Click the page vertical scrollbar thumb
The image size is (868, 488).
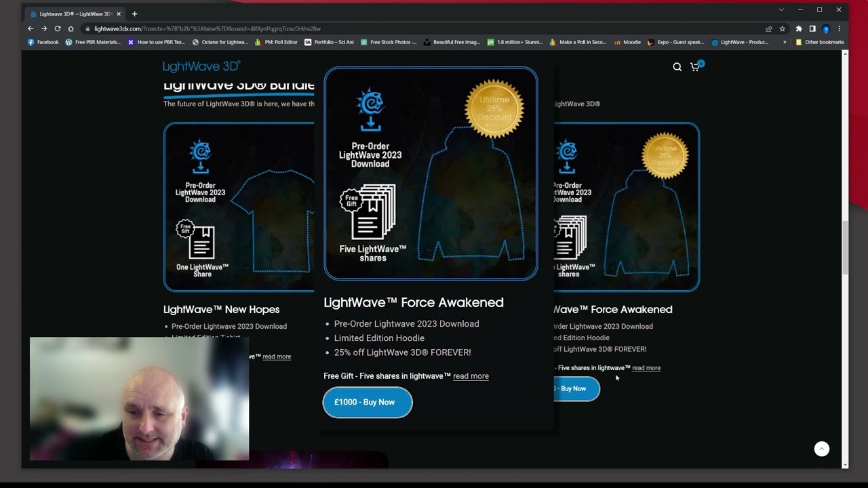point(845,247)
